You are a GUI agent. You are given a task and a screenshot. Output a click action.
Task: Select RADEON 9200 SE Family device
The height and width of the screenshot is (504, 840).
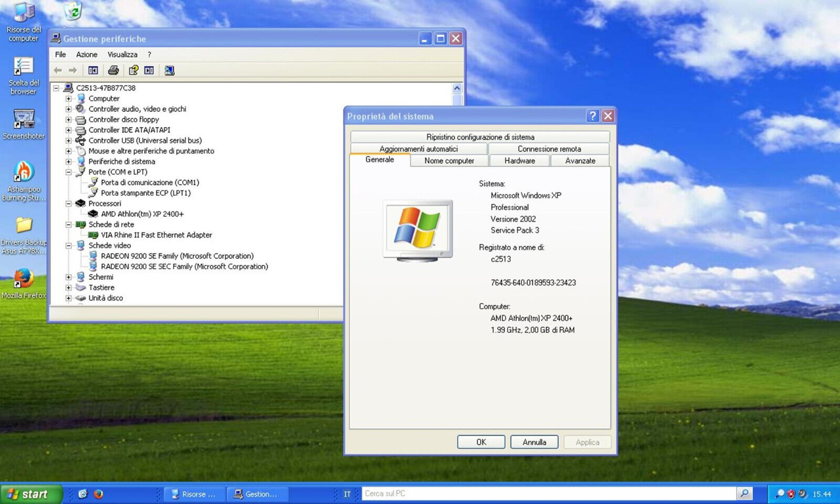[x=177, y=256]
